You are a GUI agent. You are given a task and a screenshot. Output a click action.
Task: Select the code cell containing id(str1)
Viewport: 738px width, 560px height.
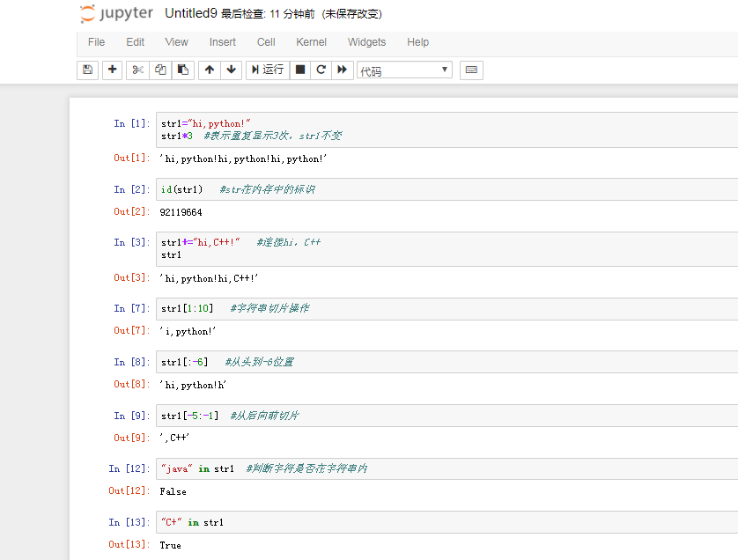click(264, 189)
